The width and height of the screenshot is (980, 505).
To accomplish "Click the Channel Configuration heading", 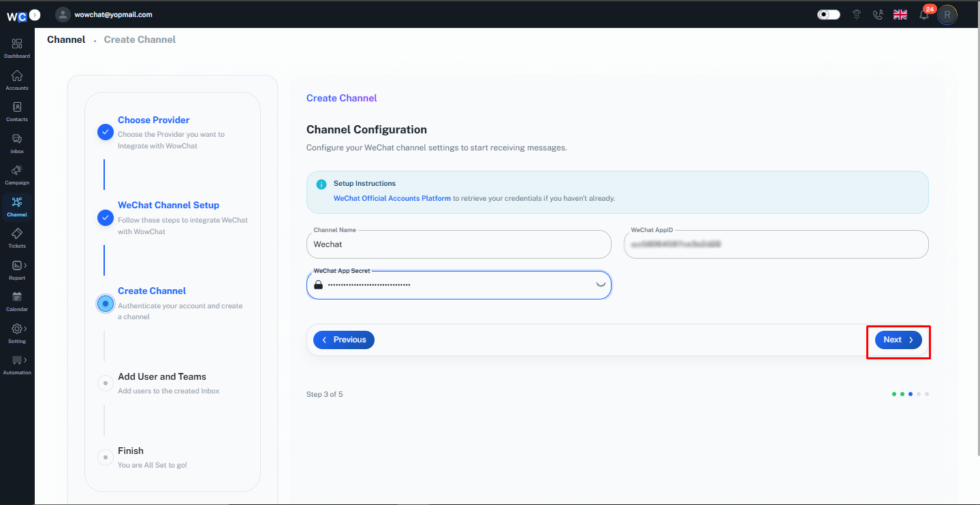I will coord(366,129).
